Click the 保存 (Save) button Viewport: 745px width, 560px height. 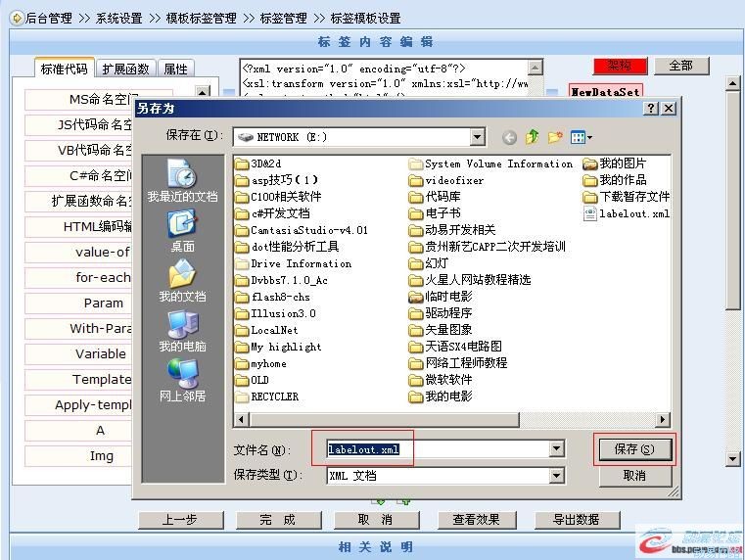[634, 449]
